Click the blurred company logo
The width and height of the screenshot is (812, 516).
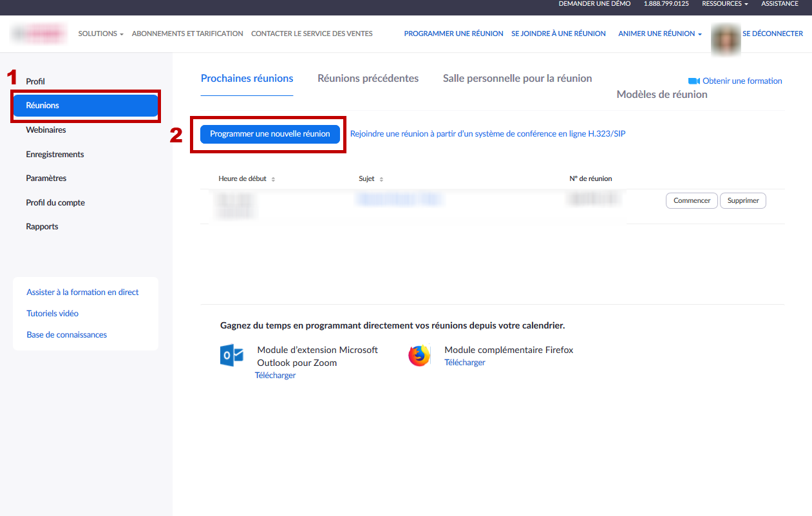pos(39,33)
